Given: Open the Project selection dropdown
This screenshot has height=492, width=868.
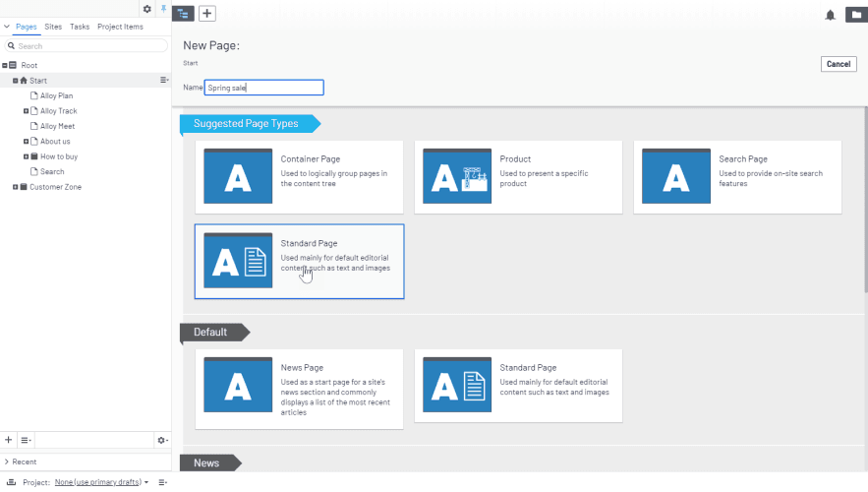Looking at the screenshot, I should point(102,482).
